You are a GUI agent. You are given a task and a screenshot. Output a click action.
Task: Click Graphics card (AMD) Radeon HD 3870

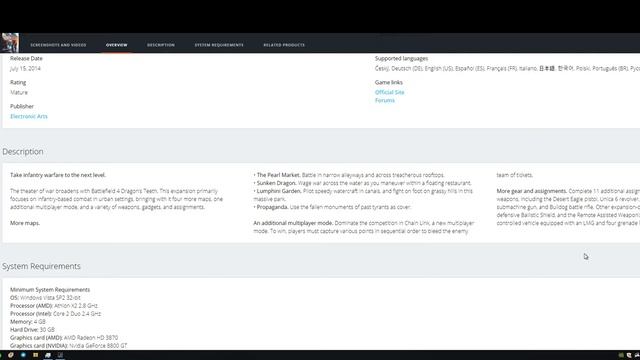(64, 338)
